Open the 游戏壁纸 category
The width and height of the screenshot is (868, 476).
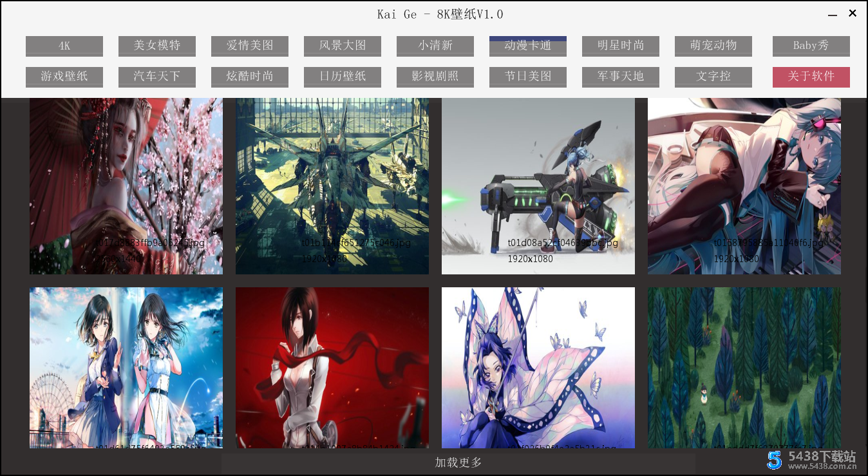64,77
